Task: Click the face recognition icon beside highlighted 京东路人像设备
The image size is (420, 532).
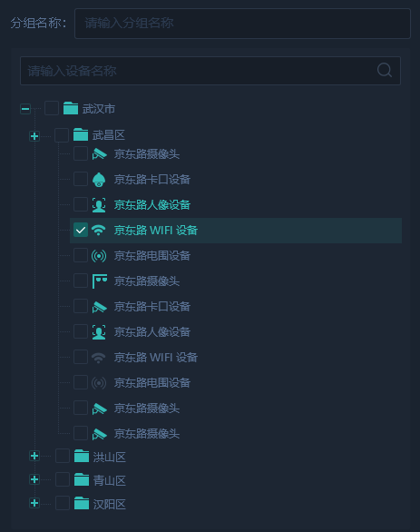Action: click(x=99, y=205)
